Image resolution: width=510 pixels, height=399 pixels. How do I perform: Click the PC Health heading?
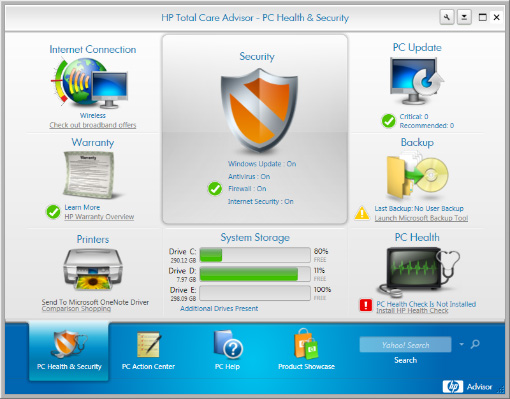[417, 237]
